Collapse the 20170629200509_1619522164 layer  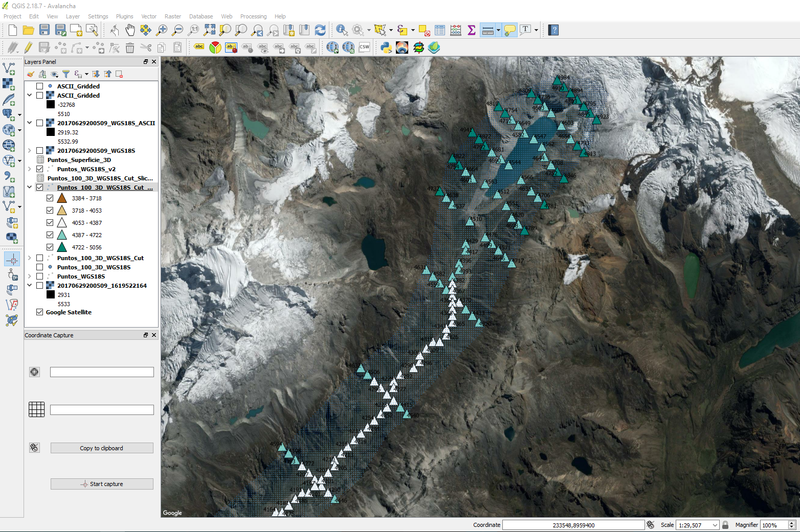(x=30, y=286)
